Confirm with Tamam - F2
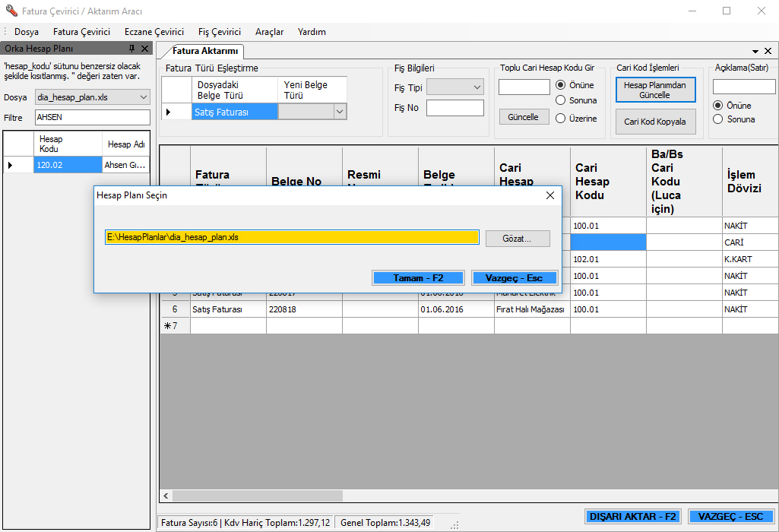779x532 pixels. pos(418,278)
